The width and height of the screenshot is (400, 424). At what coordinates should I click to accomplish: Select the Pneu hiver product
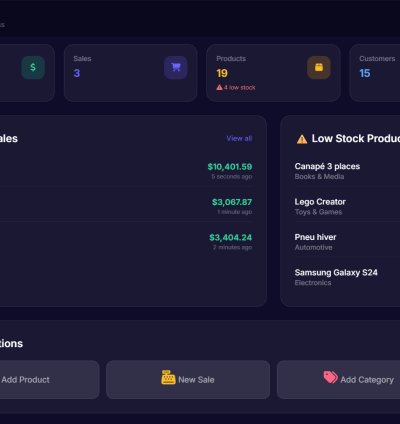tap(315, 237)
